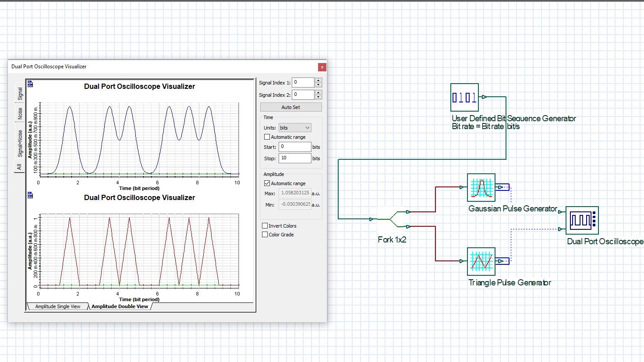Select the Triangle Pulse Generator component
Image resolution: width=644 pixels, height=362 pixels.
click(481, 261)
